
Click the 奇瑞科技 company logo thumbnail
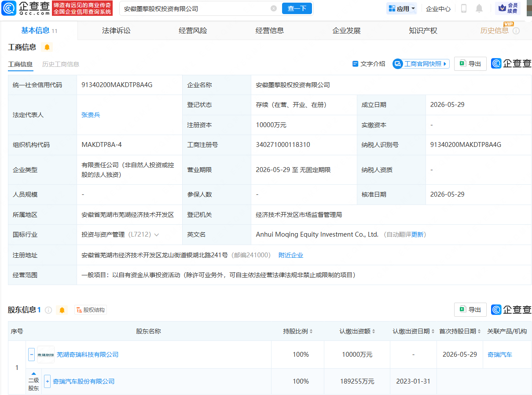46,355
